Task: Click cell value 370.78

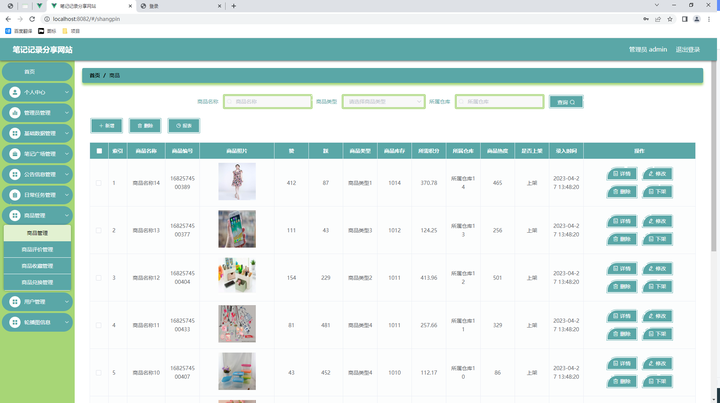Action: coord(429,183)
